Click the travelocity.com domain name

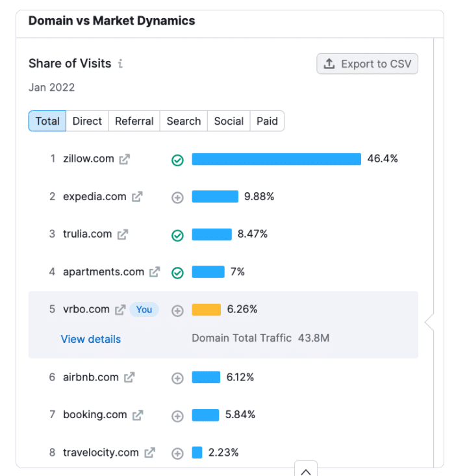101,453
